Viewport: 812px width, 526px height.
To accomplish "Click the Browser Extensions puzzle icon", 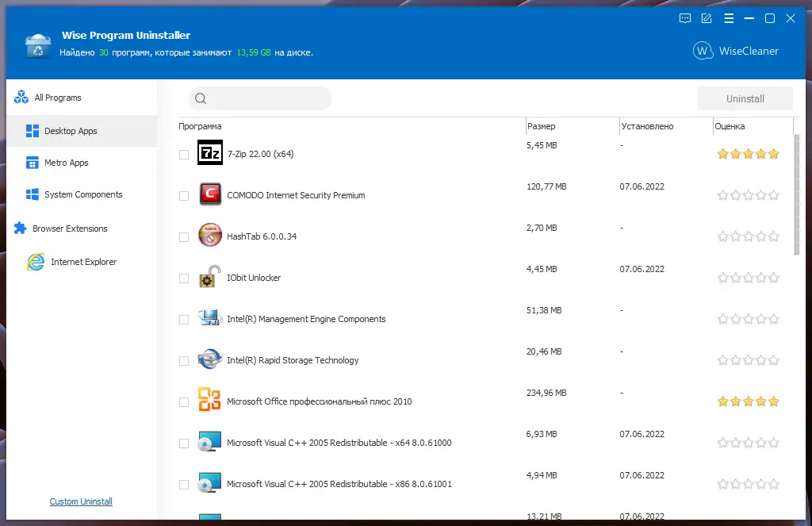I will [x=20, y=228].
